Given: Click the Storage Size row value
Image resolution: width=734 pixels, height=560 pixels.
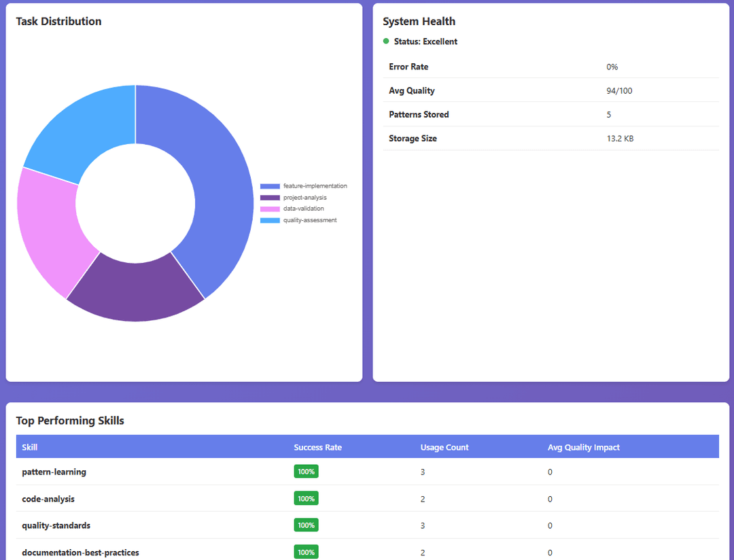Looking at the screenshot, I should [620, 139].
